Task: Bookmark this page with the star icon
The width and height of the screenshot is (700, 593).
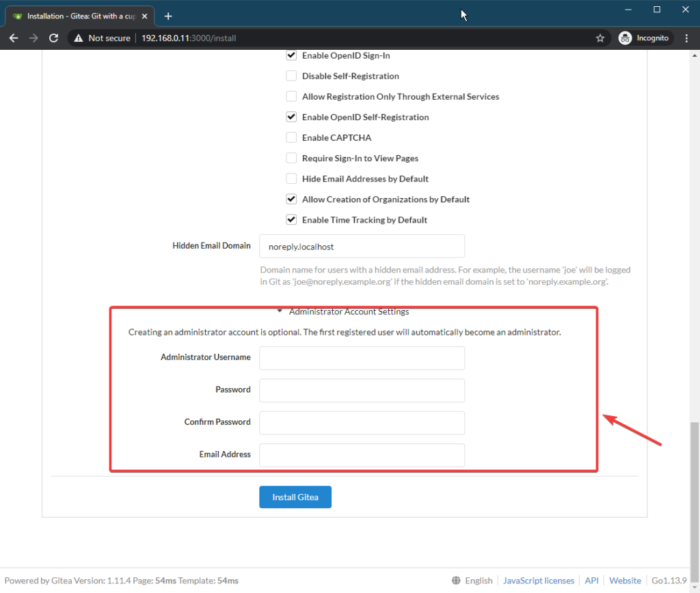Action: 600,38
